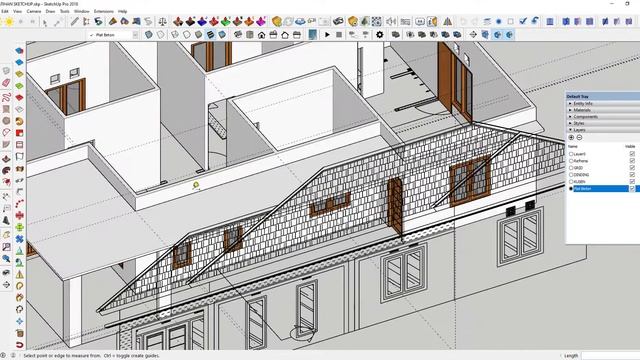The height and width of the screenshot is (360, 640).
Task: Switch to Wireframe style
Action: 175,35
